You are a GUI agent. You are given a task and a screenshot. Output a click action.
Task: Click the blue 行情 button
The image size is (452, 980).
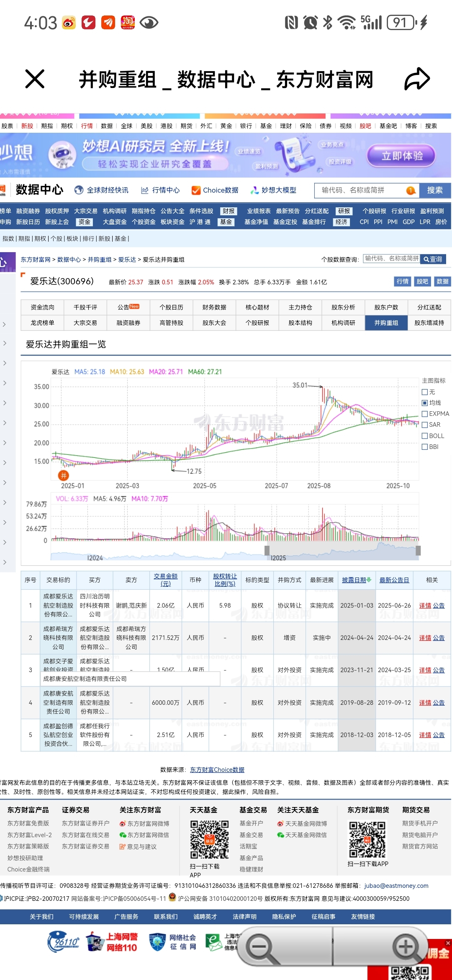[x=402, y=281]
